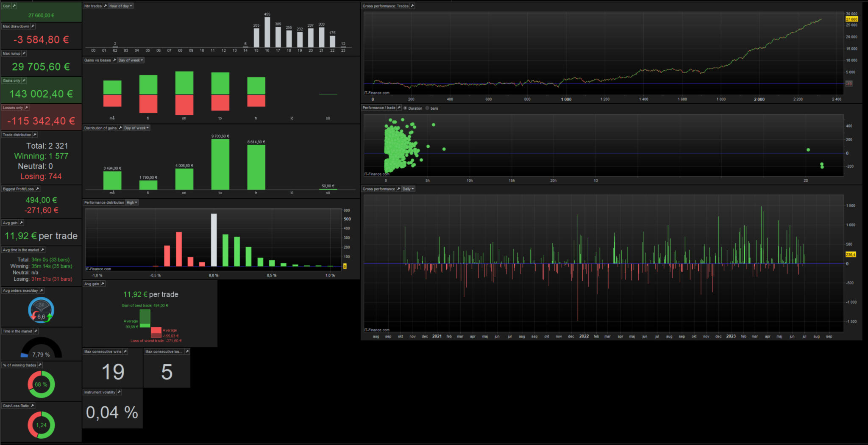
Task: Click the 0,04 % instrument volatility value
Action: click(112, 412)
